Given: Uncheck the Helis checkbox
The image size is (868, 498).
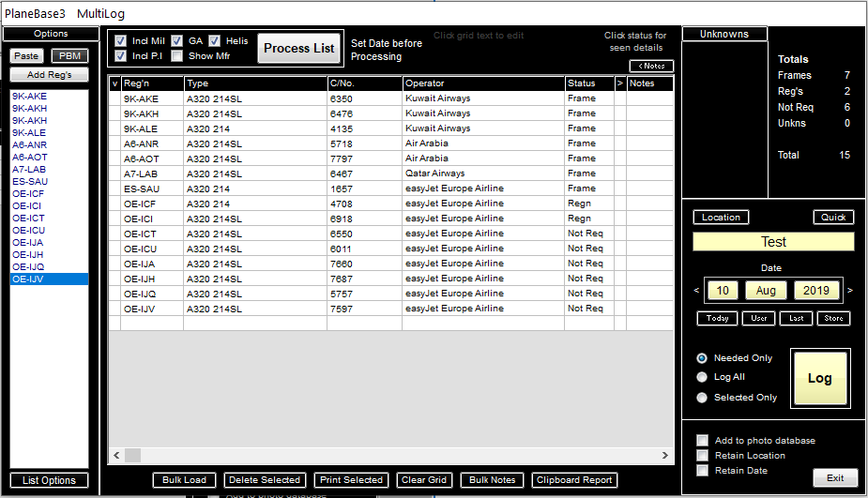Looking at the screenshot, I should tap(215, 41).
